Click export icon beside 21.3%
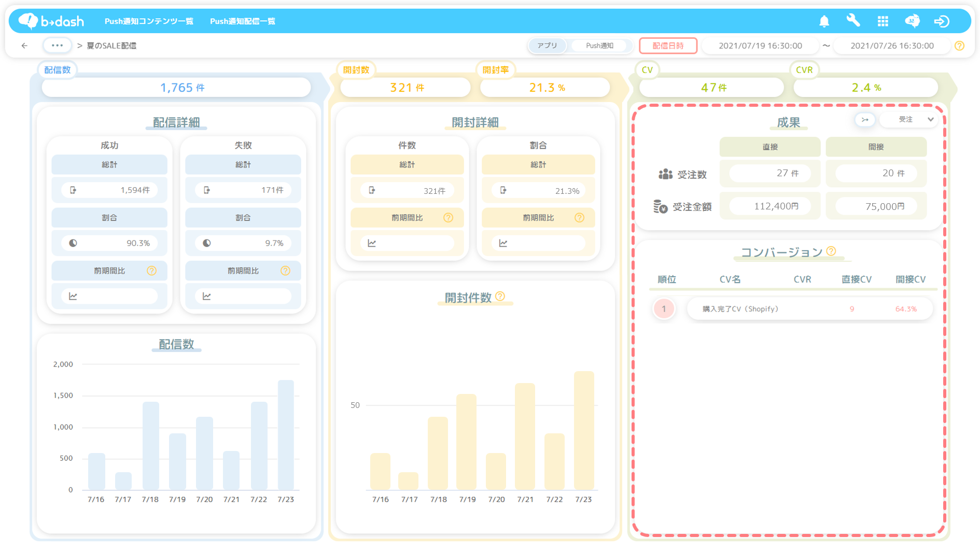This screenshot has width=980, height=551. click(x=503, y=190)
